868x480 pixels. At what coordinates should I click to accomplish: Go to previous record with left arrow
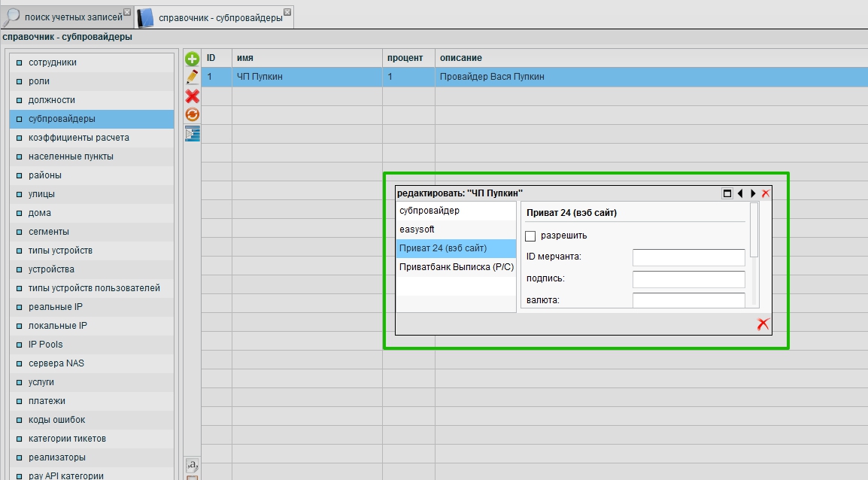click(x=740, y=193)
